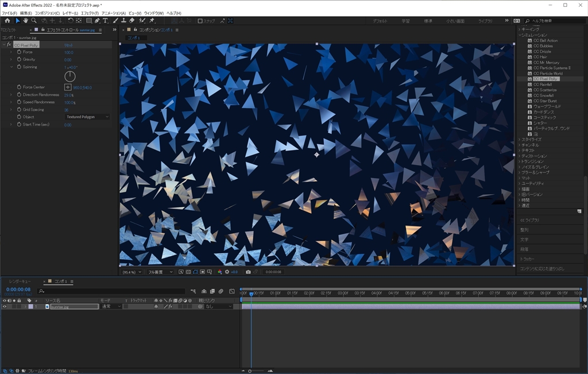Select the Puppet Pin tool

151,21
